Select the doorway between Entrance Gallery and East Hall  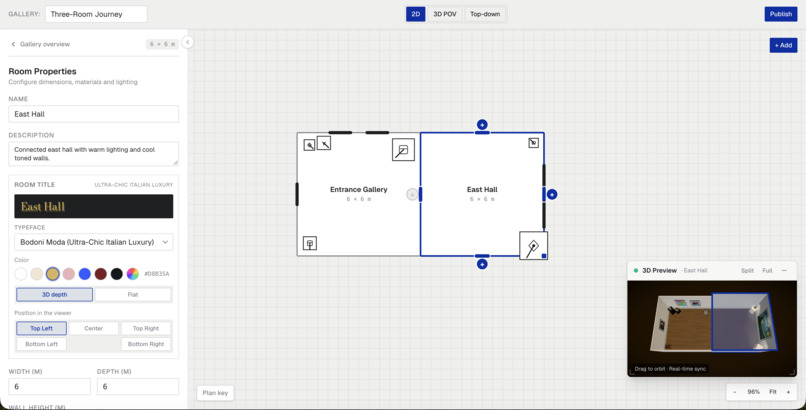pyautogui.click(x=420, y=194)
